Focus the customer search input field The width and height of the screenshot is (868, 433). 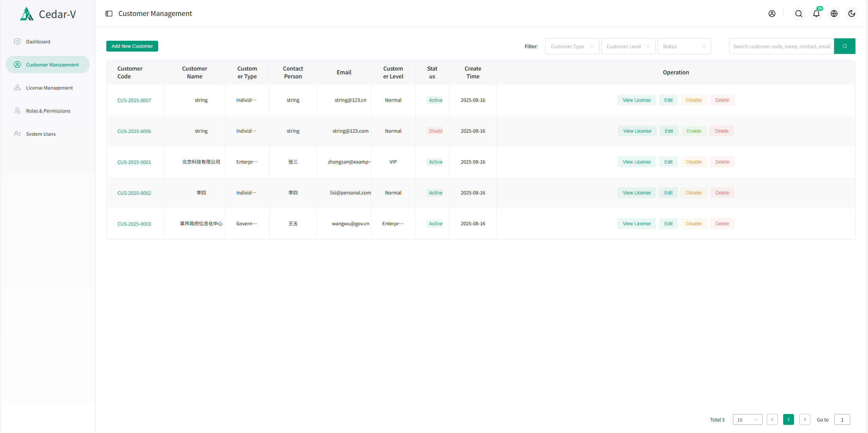coord(781,46)
